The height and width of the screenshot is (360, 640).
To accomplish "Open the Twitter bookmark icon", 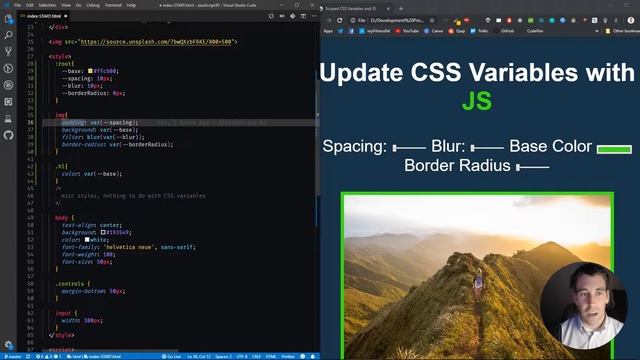I will pos(340,31).
